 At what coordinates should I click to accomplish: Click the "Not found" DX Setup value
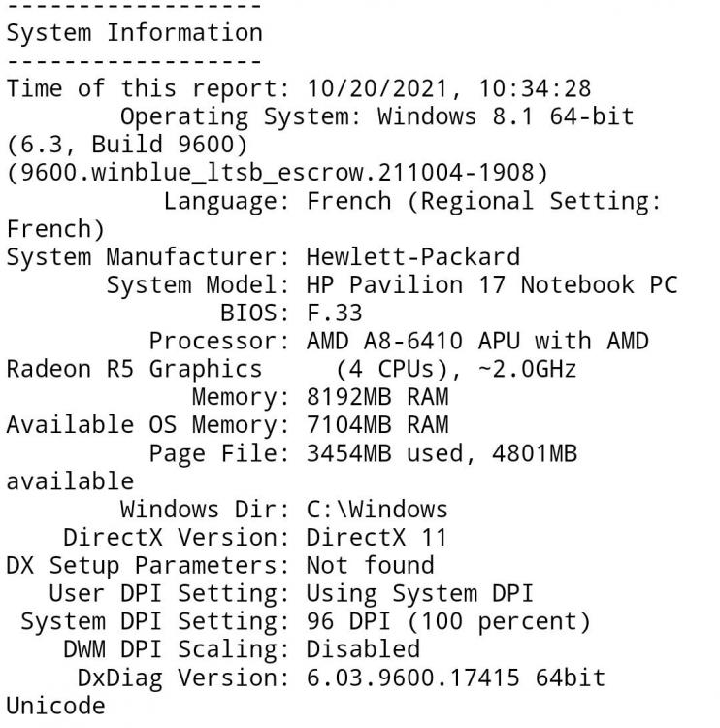[x=370, y=565]
